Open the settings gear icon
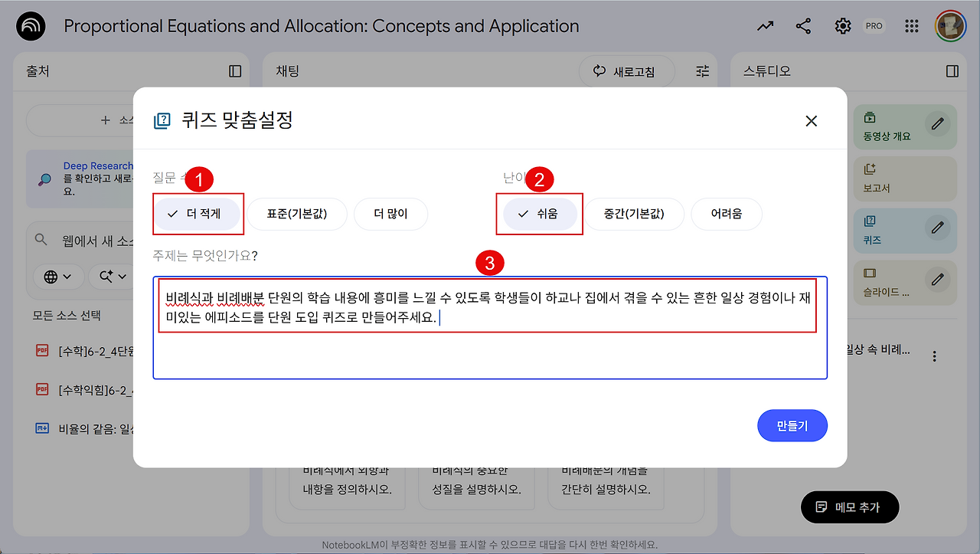The height and width of the screenshot is (554, 980). tap(843, 26)
